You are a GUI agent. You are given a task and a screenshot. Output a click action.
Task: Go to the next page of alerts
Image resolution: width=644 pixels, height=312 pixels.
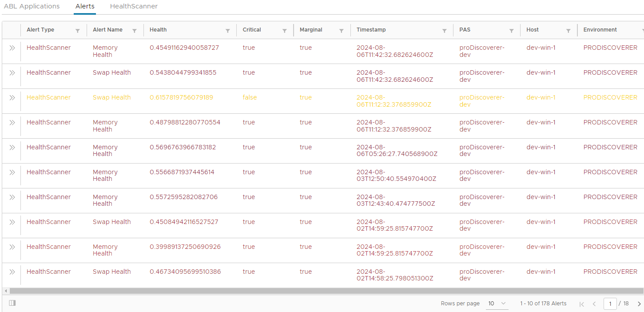[x=639, y=304]
